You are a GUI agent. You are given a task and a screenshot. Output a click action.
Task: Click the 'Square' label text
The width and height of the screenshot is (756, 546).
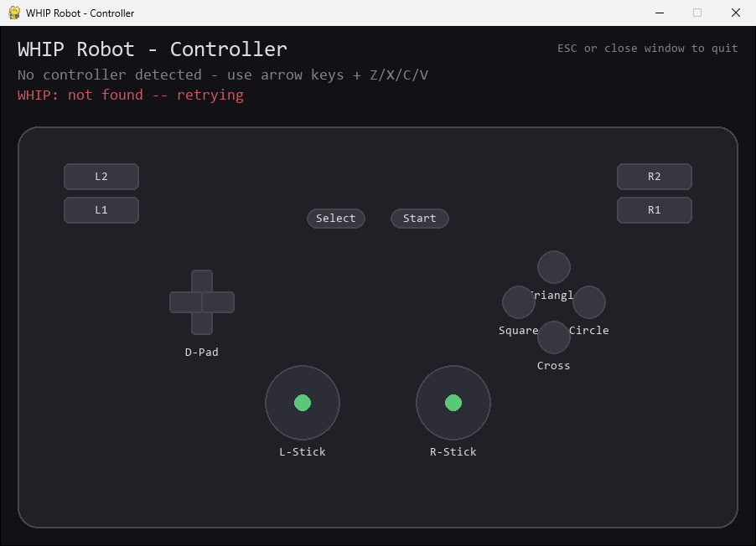pyautogui.click(x=518, y=331)
